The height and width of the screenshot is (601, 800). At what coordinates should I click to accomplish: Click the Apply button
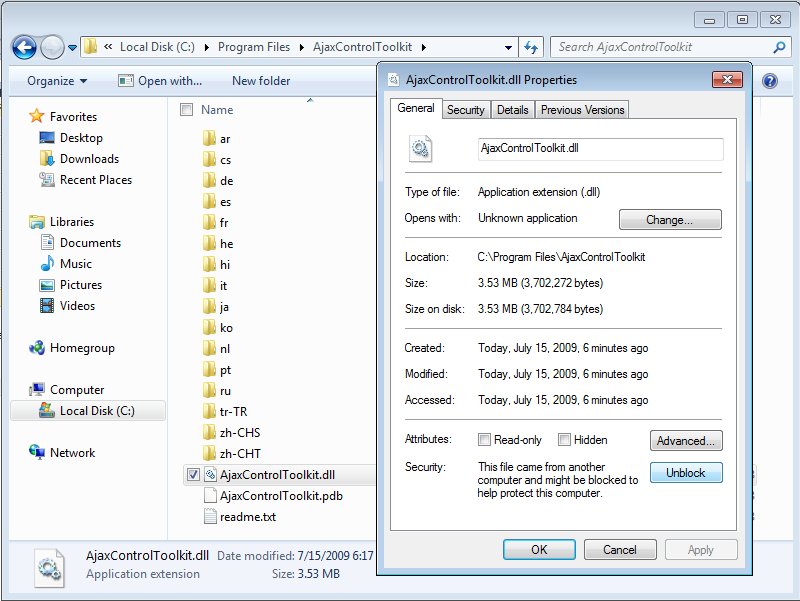701,549
